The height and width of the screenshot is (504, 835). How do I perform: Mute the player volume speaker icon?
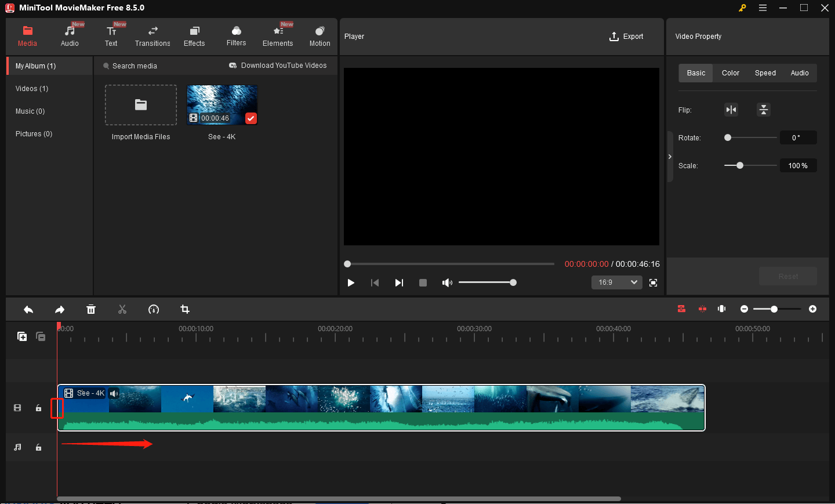click(x=447, y=283)
